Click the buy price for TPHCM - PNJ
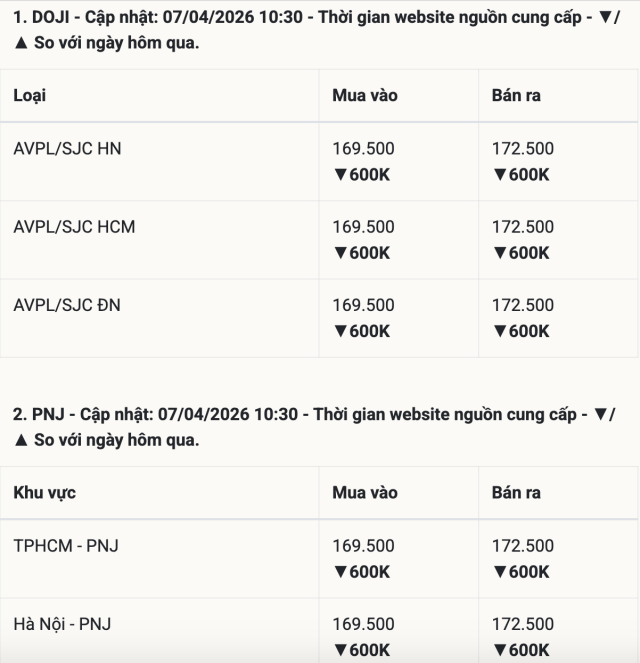640x663 pixels. point(363,546)
